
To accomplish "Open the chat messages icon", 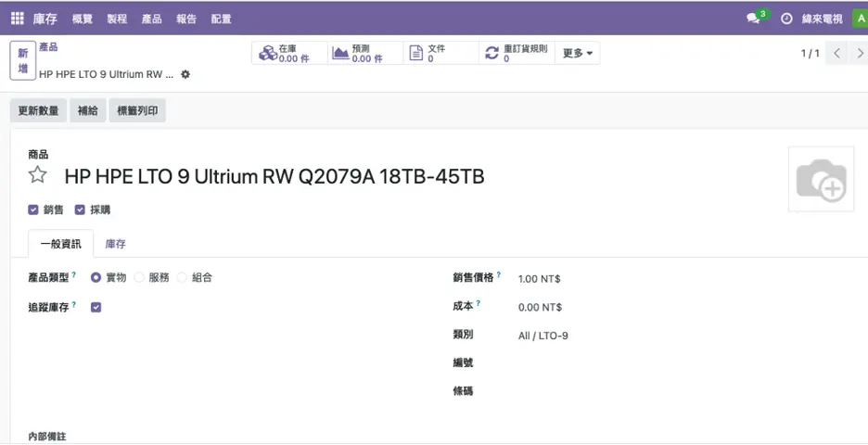I will click(754, 19).
